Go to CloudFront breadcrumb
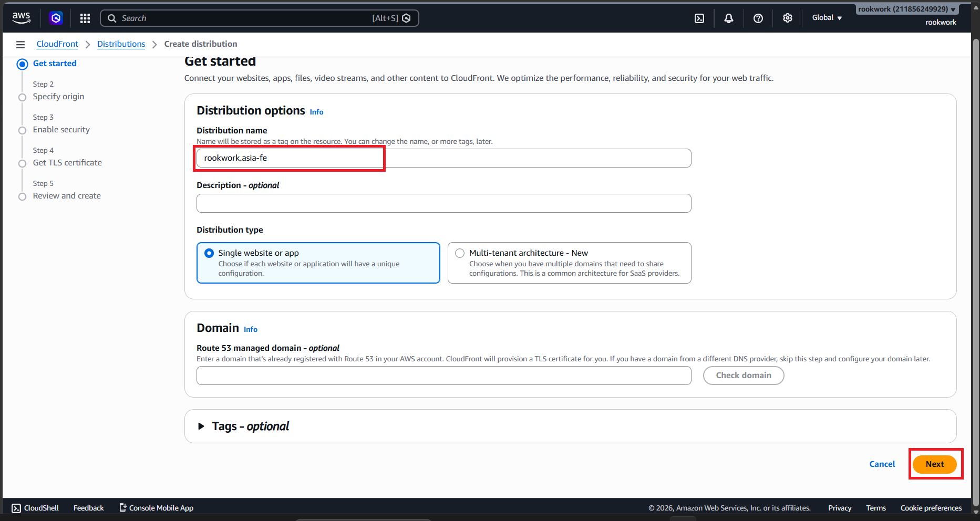Image resolution: width=980 pixels, height=521 pixels. pyautogui.click(x=57, y=44)
